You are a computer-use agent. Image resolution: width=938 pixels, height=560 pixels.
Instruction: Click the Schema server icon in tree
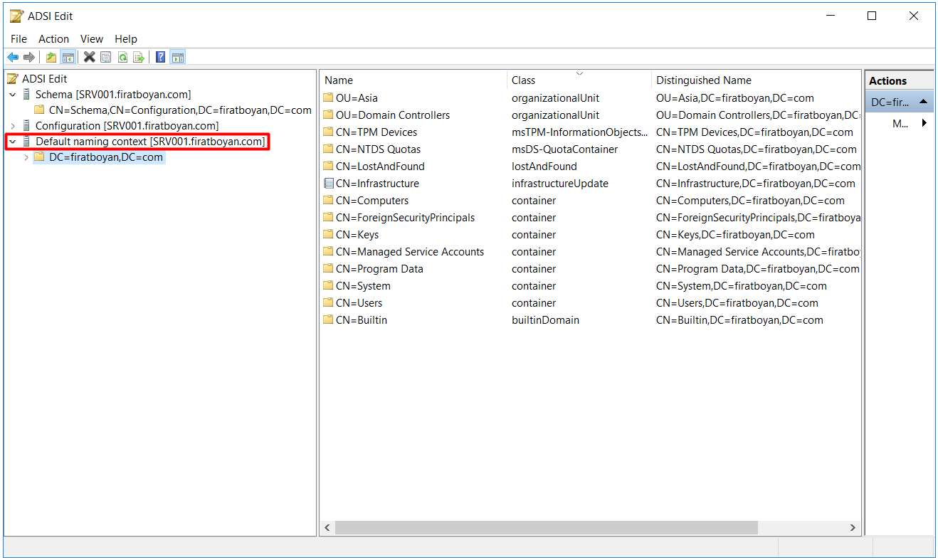tap(27, 95)
